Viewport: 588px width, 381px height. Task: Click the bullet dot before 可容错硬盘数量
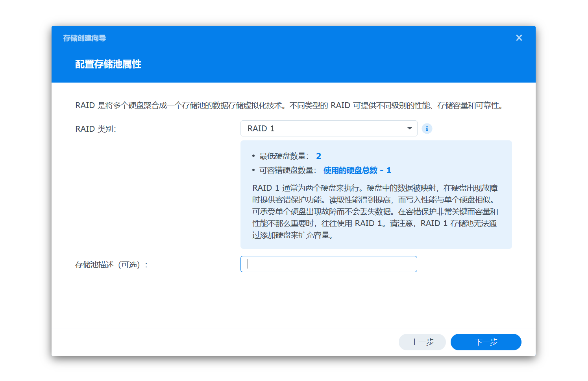tap(253, 170)
